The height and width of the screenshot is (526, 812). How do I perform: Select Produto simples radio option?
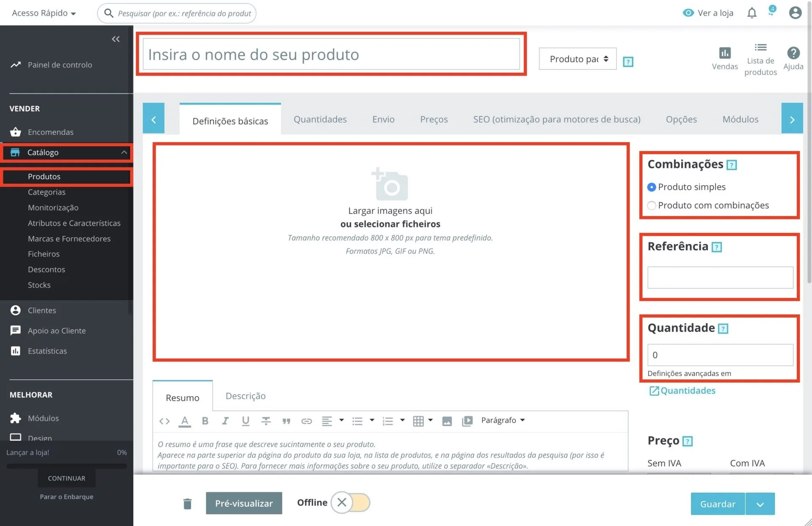click(652, 187)
